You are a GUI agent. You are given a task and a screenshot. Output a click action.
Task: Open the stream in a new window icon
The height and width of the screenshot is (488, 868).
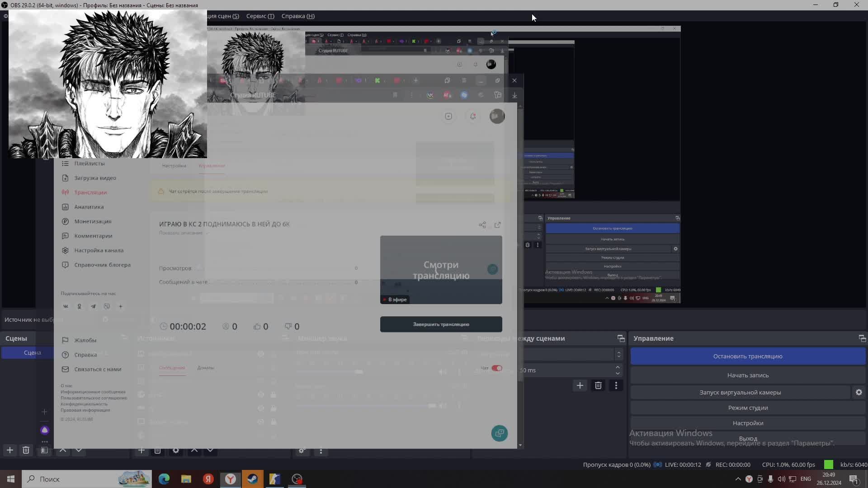pyautogui.click(x=498, y=225)
